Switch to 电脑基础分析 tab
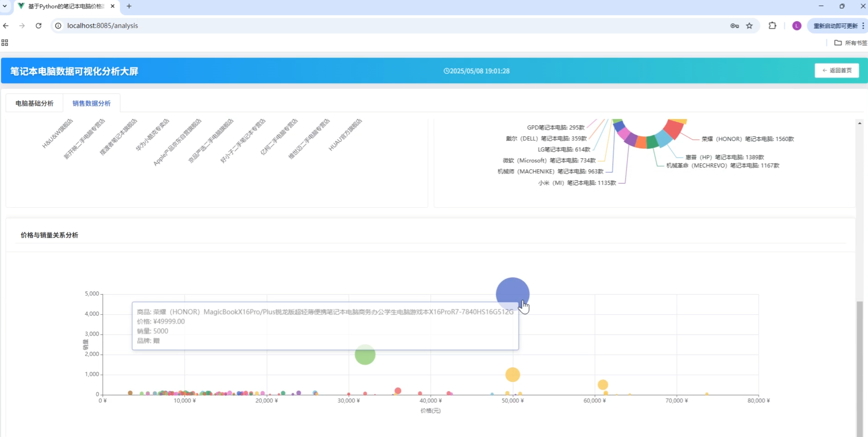Image resolution: width=868 pixels, height=437 pixels. point(34,103)
